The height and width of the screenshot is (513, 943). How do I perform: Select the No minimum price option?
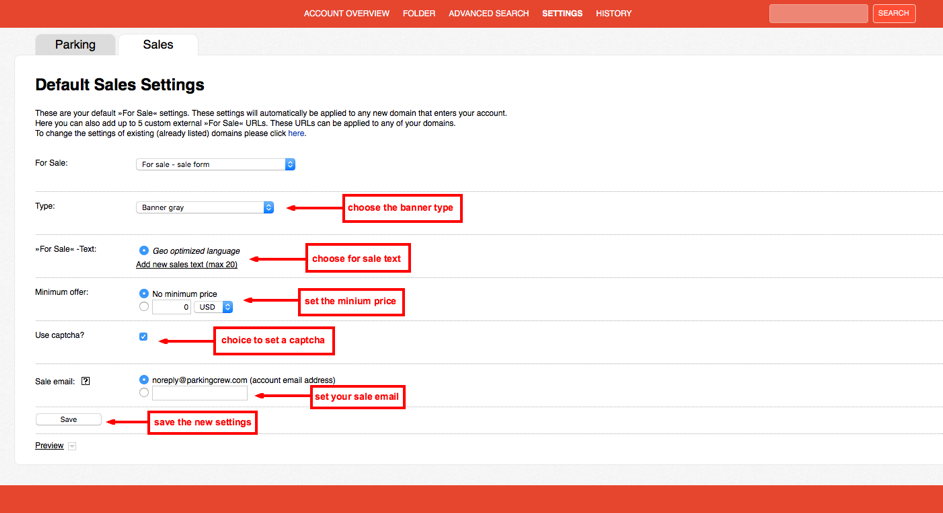point(144,294)
